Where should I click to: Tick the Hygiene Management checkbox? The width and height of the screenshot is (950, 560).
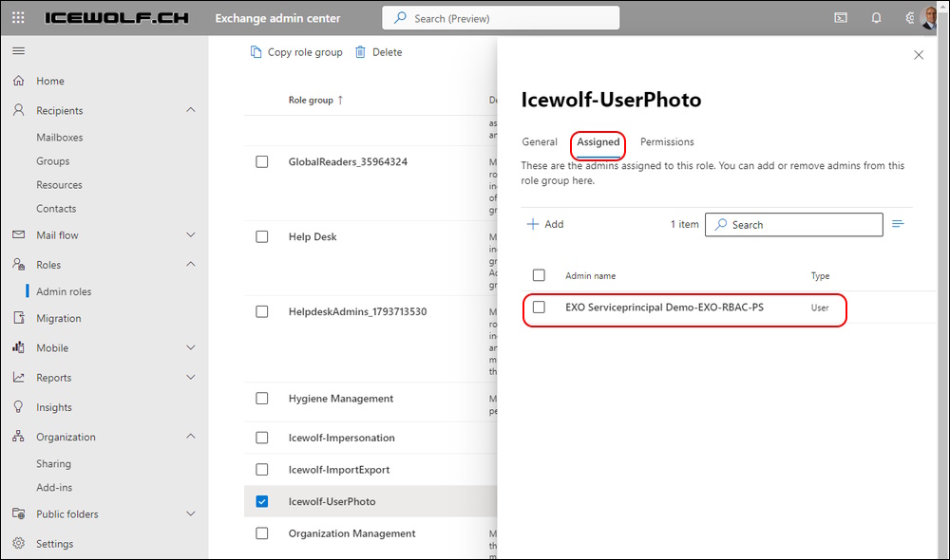click(262, 399)
